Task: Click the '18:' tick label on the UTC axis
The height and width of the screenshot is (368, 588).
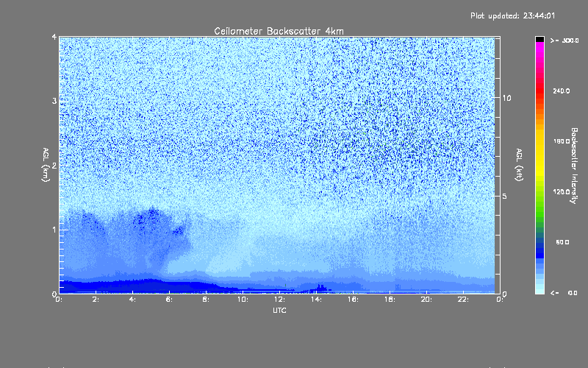Action: tap(390, 300)
